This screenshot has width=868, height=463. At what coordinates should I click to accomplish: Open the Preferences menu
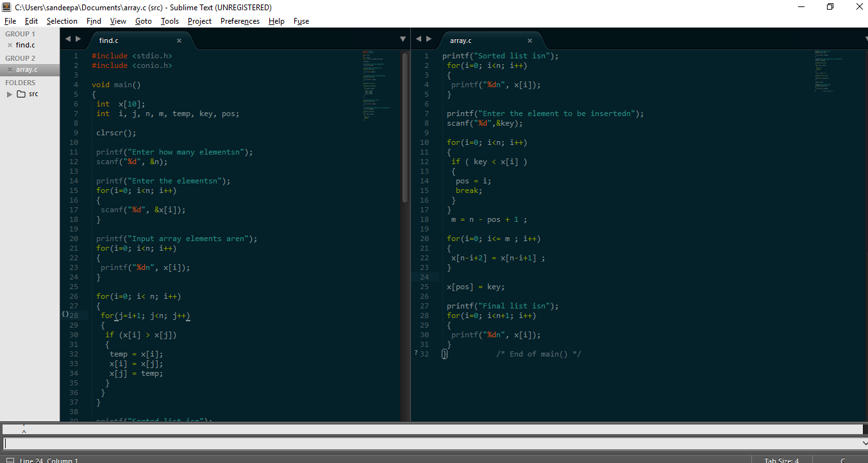pyautogui.click(x=240, y=21)
